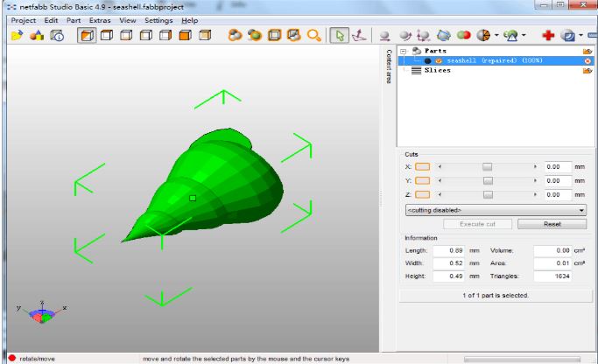598x364 pixels.
Task: Click the measurement sphere icon
Action: pyautogui.click(x=568, y=36)
